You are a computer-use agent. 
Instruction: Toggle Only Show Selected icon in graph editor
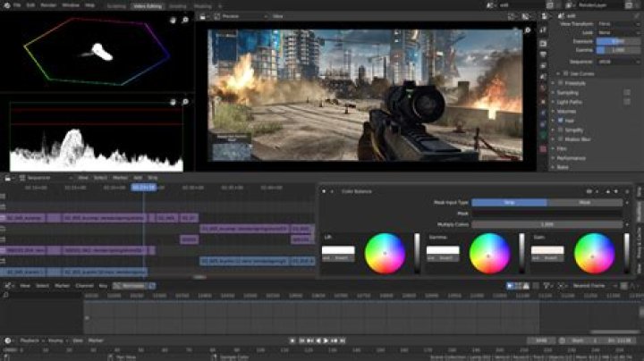(x=510, y=286)
